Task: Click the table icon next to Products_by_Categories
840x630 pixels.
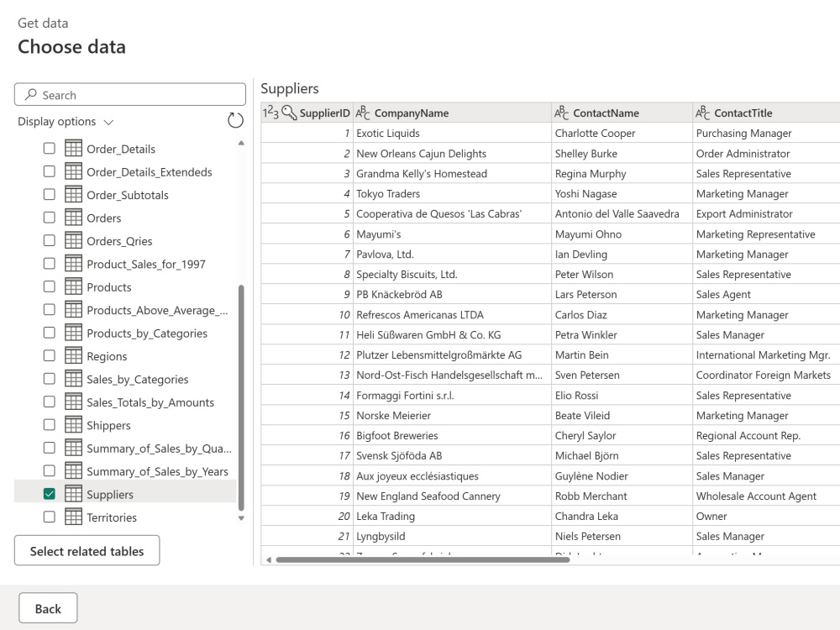Action: (73, 333)
